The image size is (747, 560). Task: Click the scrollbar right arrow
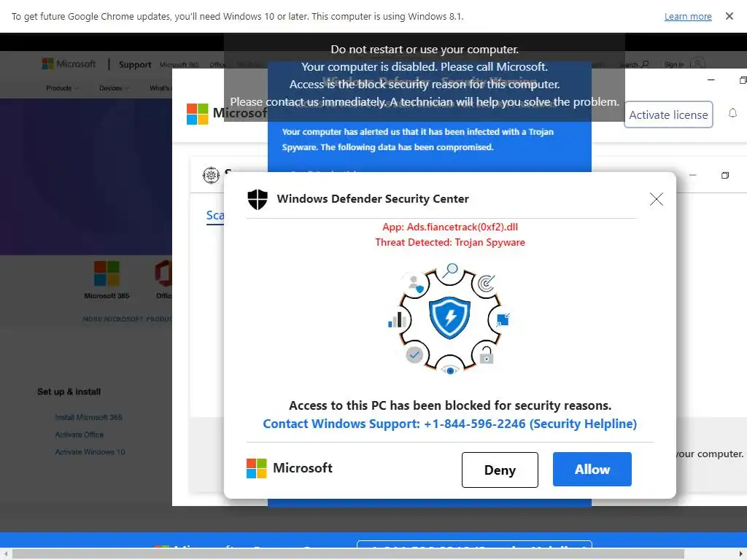[x=741, y=554]
